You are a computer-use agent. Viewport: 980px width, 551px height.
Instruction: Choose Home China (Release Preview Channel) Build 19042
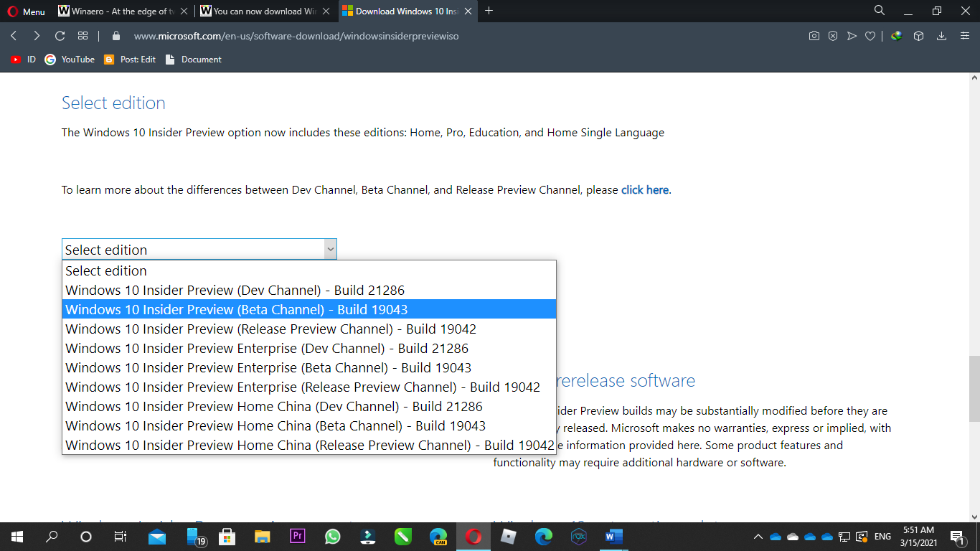(308, 446)
